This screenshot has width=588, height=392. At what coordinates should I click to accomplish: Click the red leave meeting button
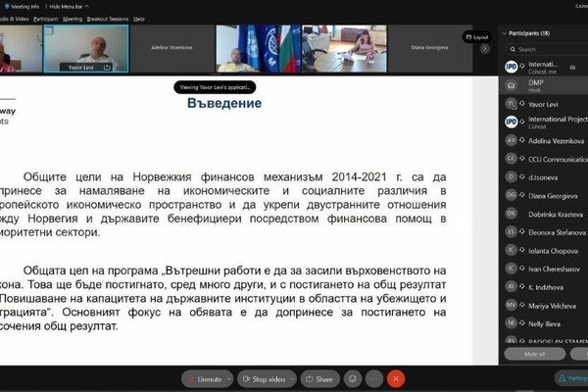396,379
